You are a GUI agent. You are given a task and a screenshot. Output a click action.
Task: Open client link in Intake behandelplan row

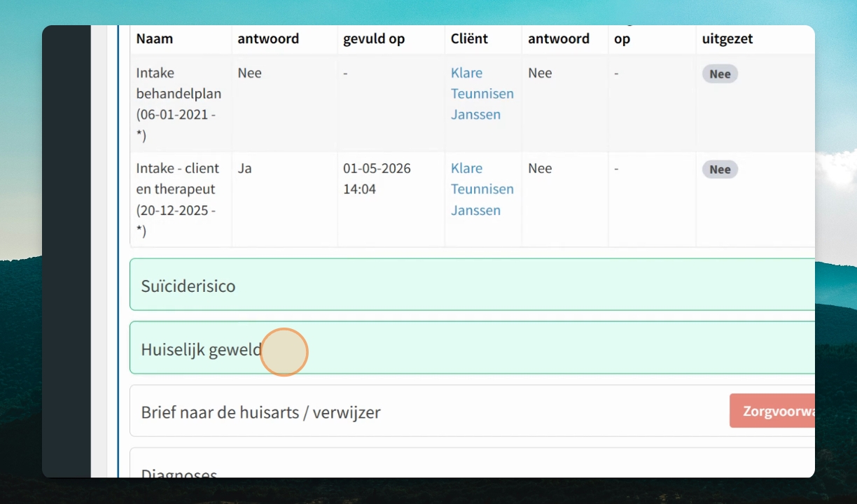pos(482,94)
